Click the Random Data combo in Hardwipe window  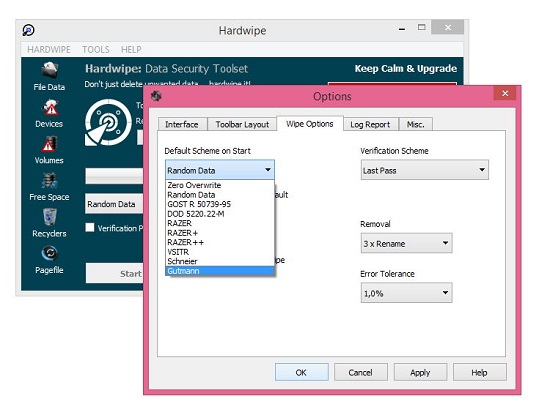point(114,204)
